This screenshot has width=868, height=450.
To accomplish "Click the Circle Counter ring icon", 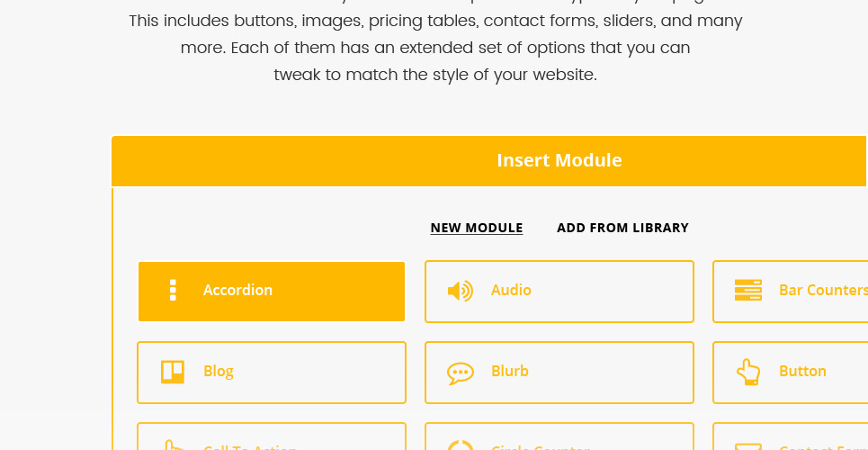I will [x=460, y=445].
